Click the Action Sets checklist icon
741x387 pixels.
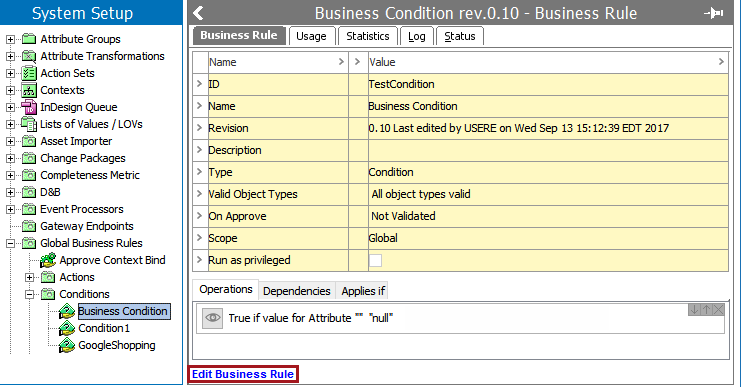(29, 73)
